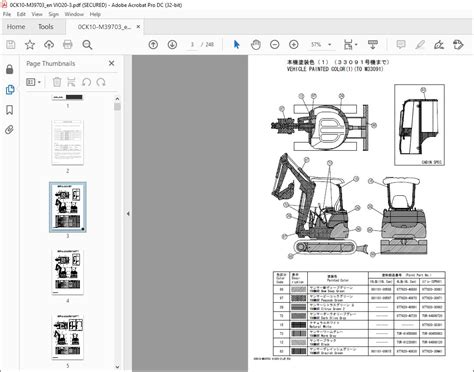The width and height of the screenshot is (474, 372).
Task: Toggle the Attachments paperclip panel
Action: [10, 130]
